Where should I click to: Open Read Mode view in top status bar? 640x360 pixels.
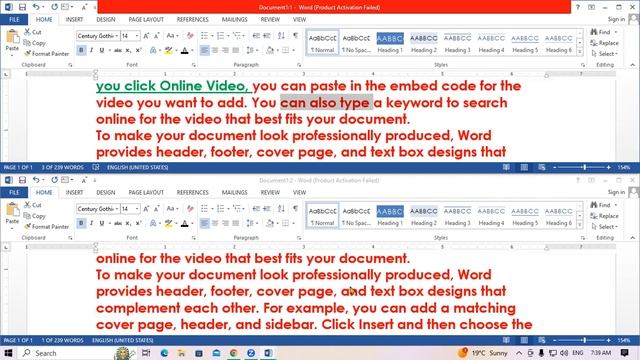pos(506,167)
